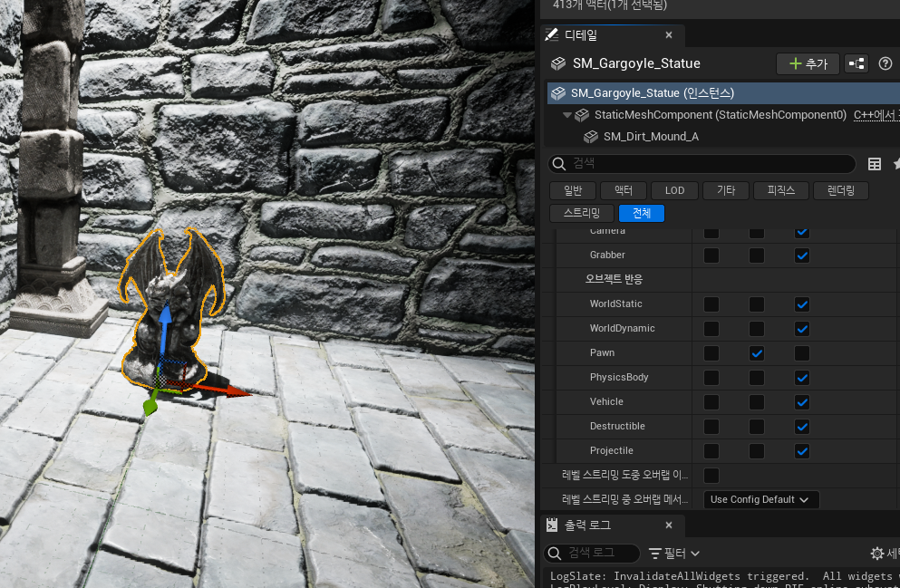Screen dimensions: 900x588
Task: Select the 피직스 filter category
Action: click(x=780, y=190)
